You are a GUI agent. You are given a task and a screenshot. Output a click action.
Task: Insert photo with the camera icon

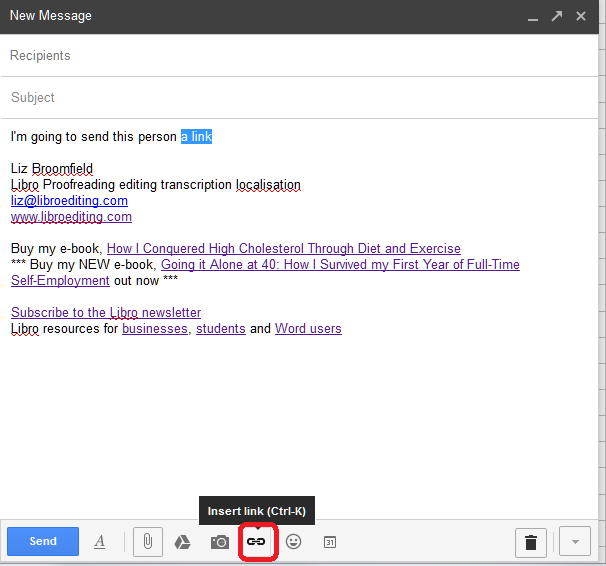coord(220,542)
